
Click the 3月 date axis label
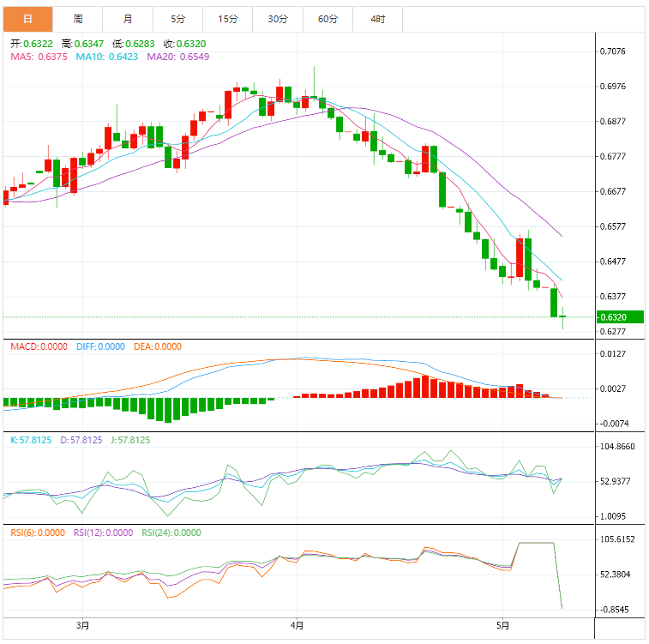[82, 625]
